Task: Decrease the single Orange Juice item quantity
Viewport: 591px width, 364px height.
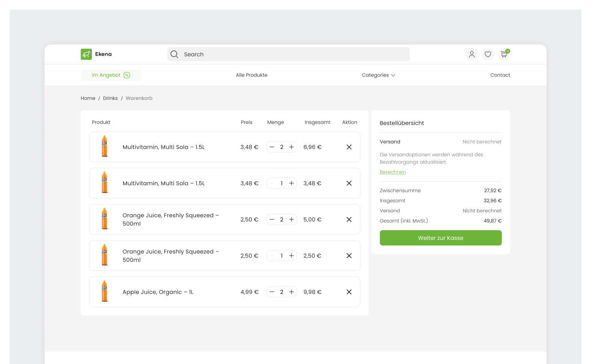Action: click(272, 255)
